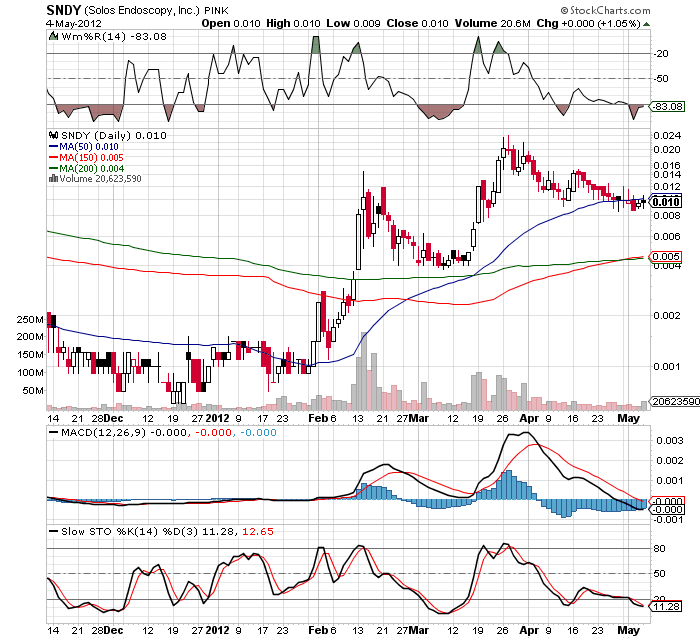Screen dimensions: 700x639
Task: Click the candlestick icon beside SNDY (Daily)
Action: pos(54,135)
